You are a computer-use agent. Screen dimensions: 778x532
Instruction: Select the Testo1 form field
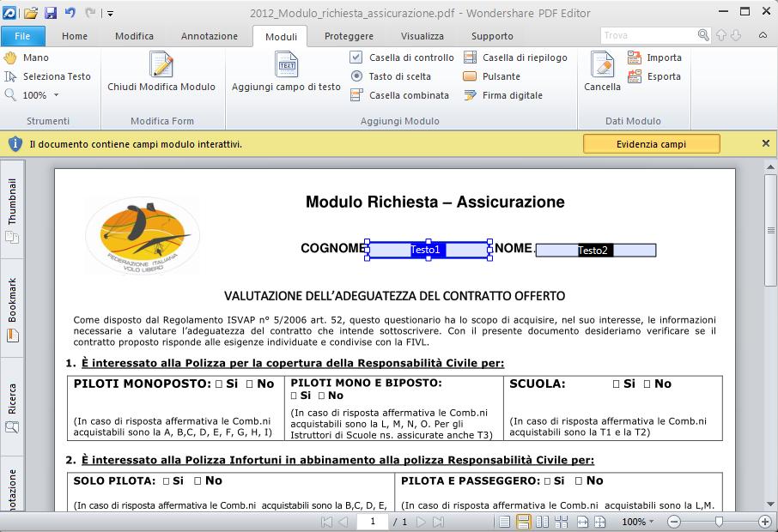tap(429, 250)
